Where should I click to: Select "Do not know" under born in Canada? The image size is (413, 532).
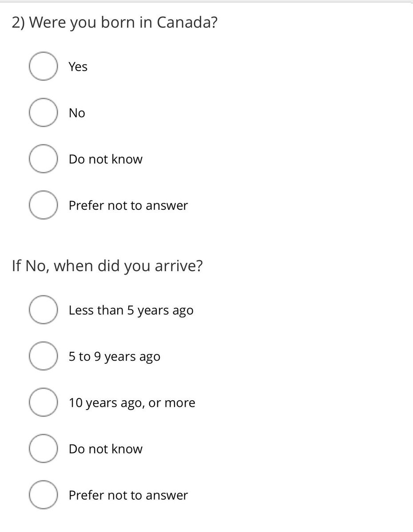[x=43, y=159]
